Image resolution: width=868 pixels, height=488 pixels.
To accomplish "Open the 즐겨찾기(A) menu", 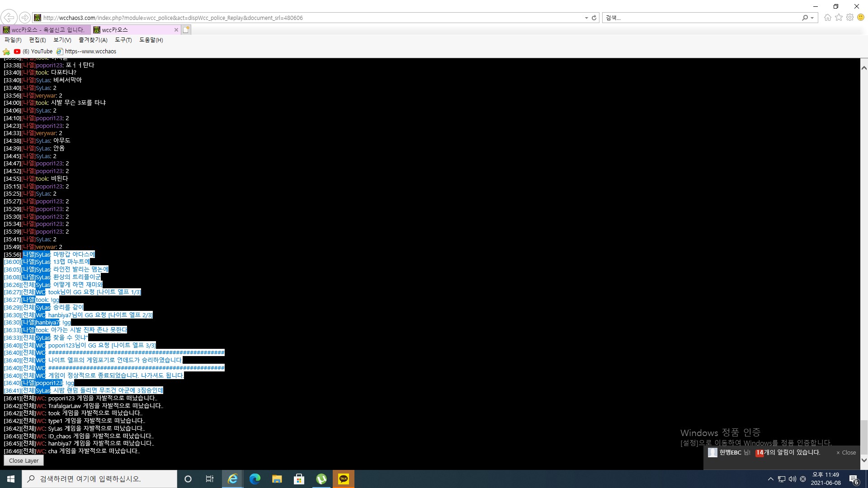I will click(x=93, y=40).
